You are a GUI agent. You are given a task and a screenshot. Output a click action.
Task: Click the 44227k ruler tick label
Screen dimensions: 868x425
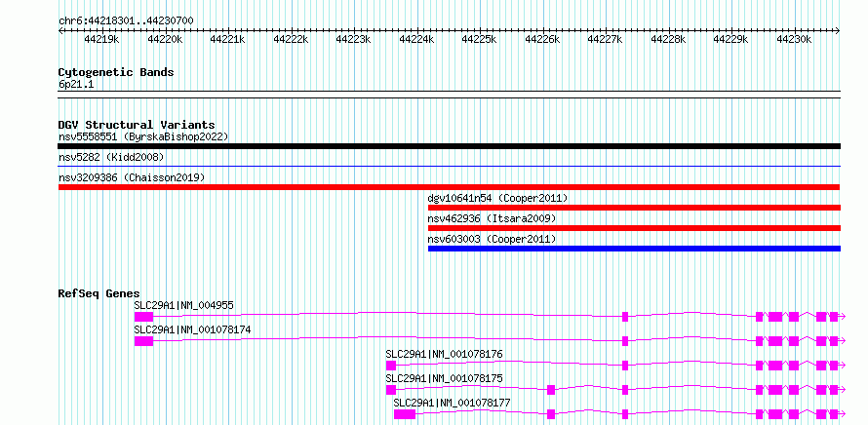(605, 40)
